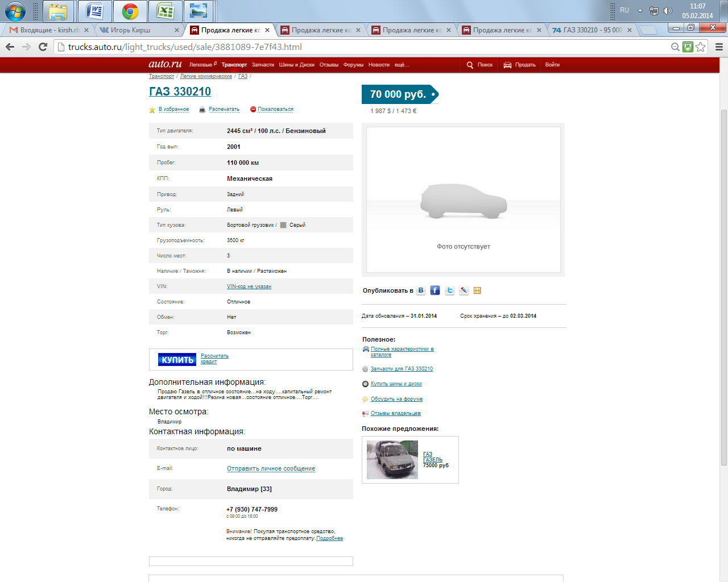Open a new browser tab

tap(648, 30)
